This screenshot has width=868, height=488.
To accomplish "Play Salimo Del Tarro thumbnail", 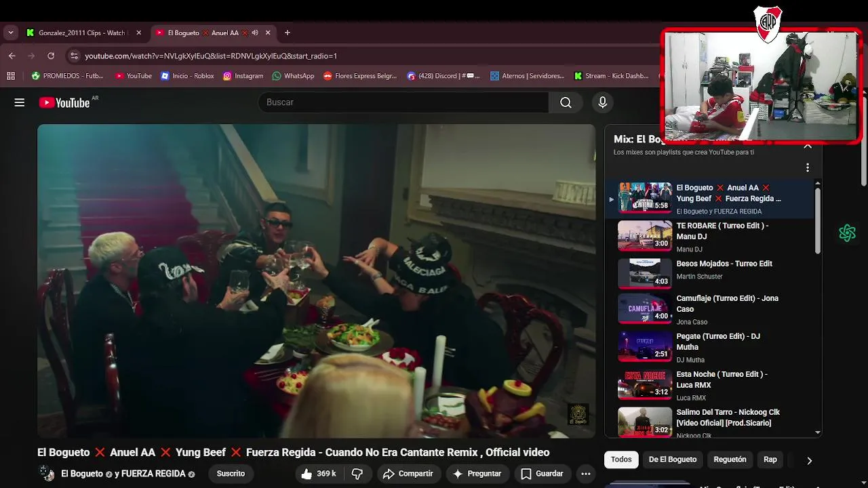I will 645,422.
